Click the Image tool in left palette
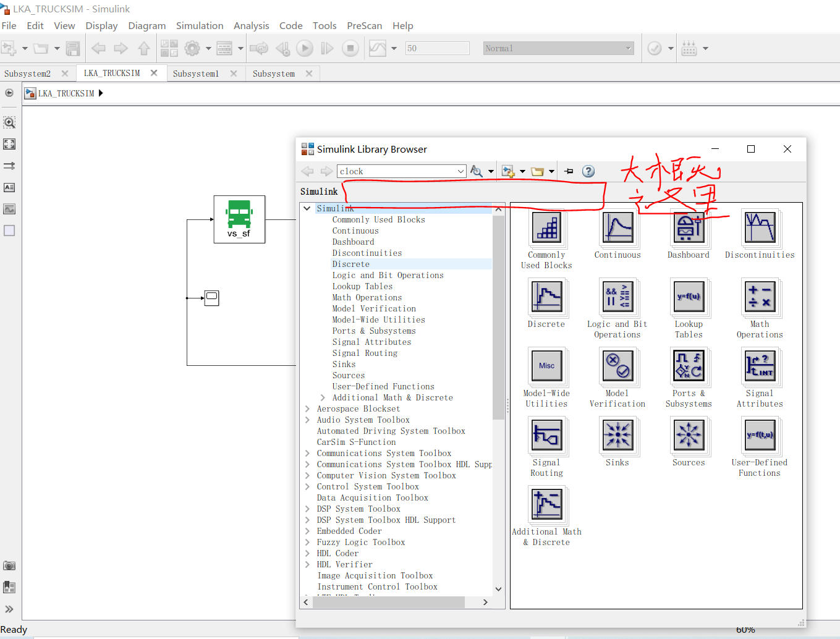840x639 pixels. pos(9,209)
